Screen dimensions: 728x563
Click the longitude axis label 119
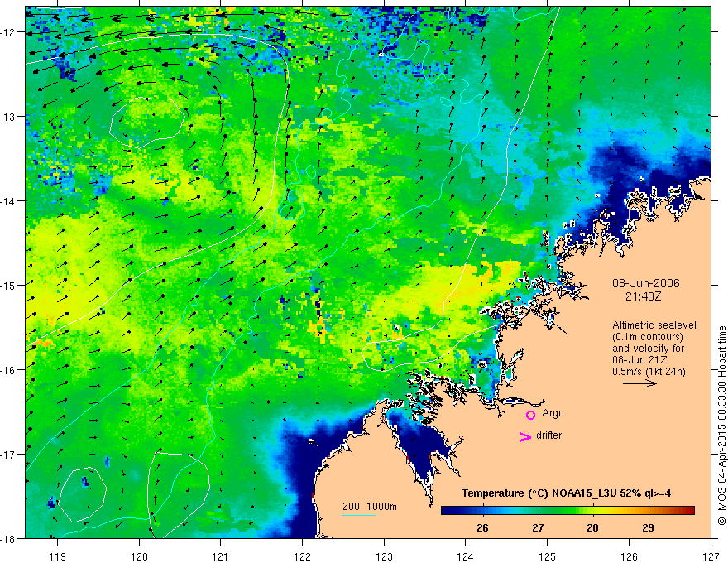tap(58, 556)
